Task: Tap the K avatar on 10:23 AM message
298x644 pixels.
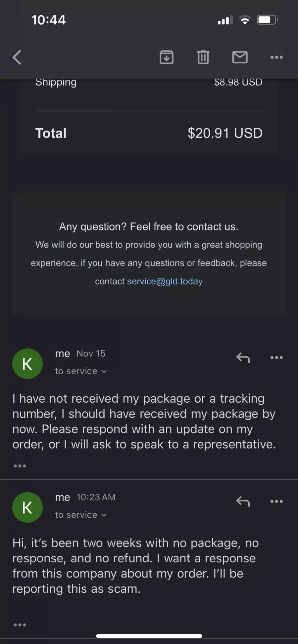Action: pos(27,507)
